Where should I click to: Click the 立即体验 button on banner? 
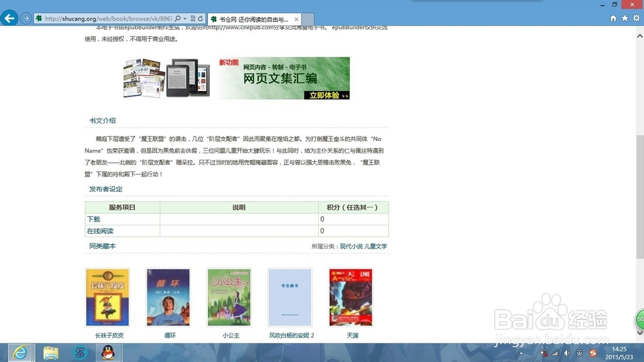(327, 95)
